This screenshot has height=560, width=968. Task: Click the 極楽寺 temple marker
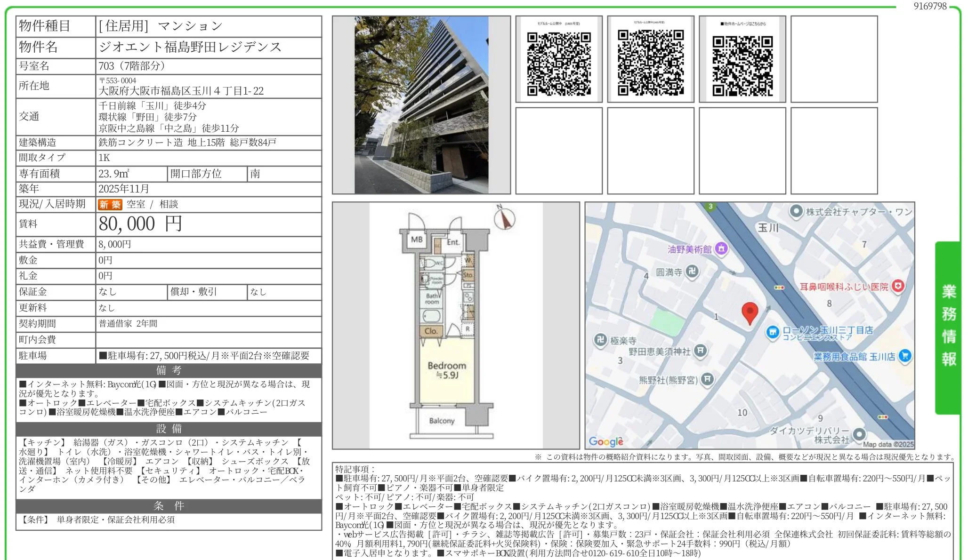tap(600, 339)
